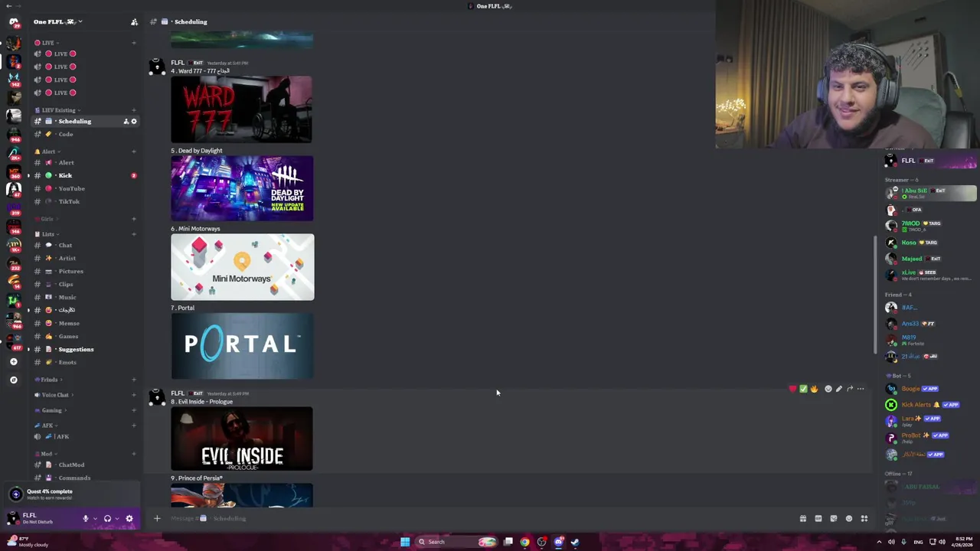
Task: Open more message options ellipsis
Action: tap(861, 389)
